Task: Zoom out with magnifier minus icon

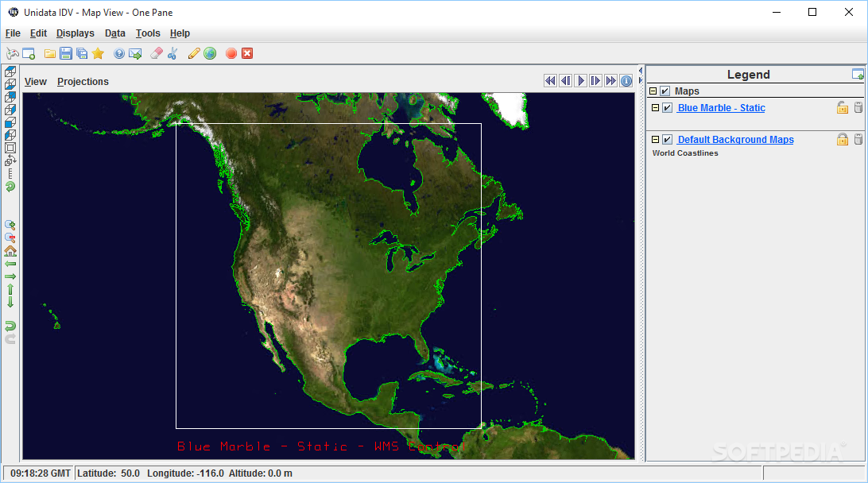Action: 10,238
